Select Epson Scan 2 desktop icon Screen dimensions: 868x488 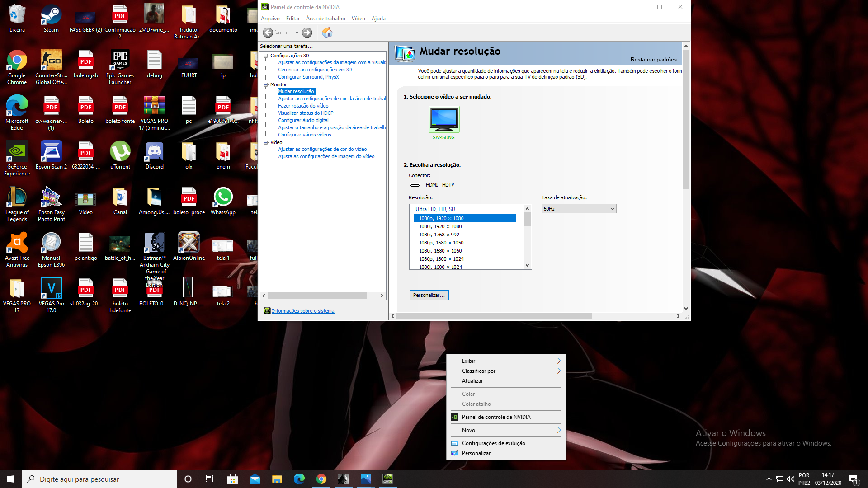point(51,155)
